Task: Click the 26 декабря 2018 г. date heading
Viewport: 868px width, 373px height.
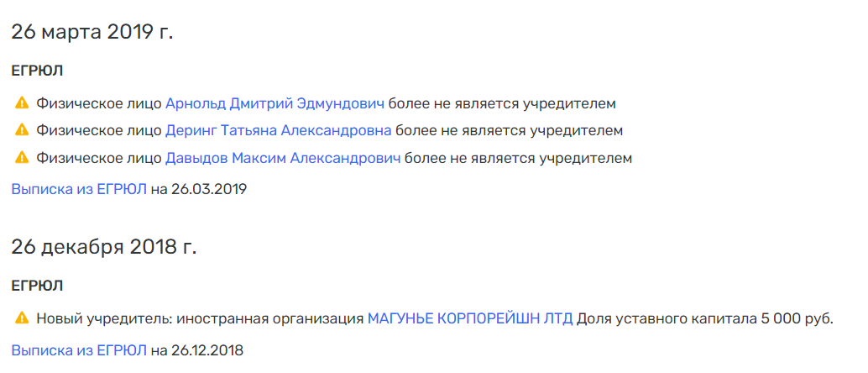Action: click(104, 247)
